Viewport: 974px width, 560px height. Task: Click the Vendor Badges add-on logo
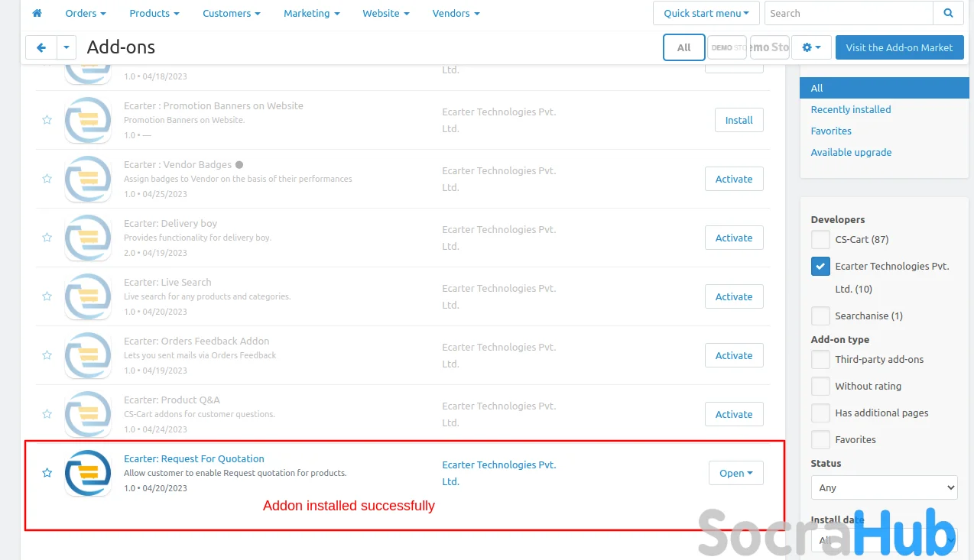[x=88, y=179]
